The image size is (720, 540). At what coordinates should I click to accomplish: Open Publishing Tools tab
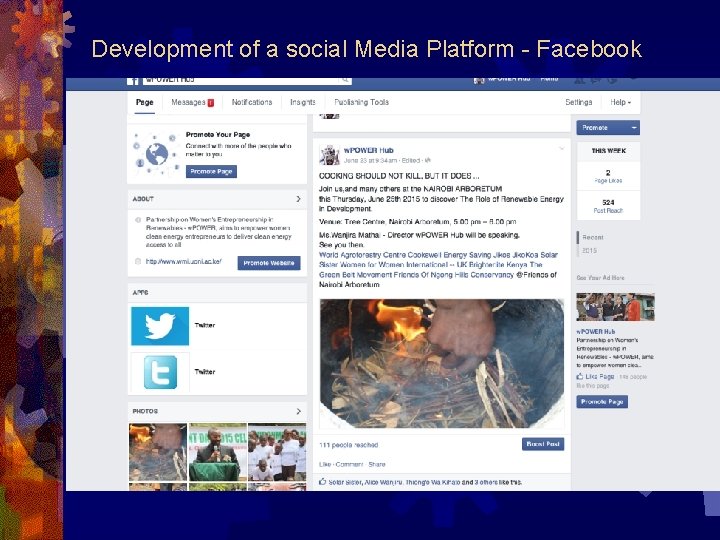pos(361,102)
